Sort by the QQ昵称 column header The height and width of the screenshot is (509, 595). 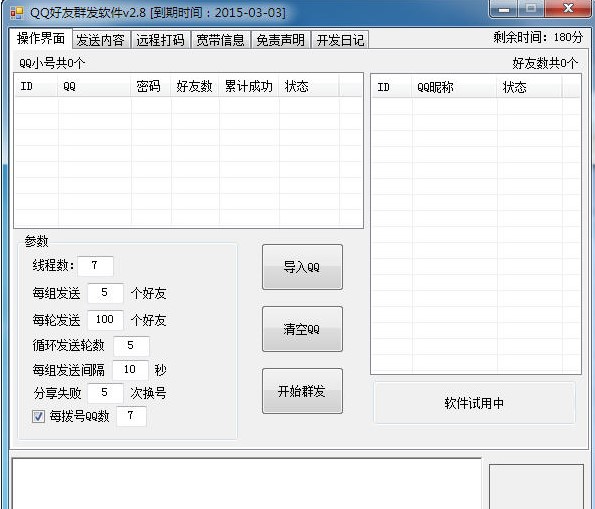click(x=454, y=87)
